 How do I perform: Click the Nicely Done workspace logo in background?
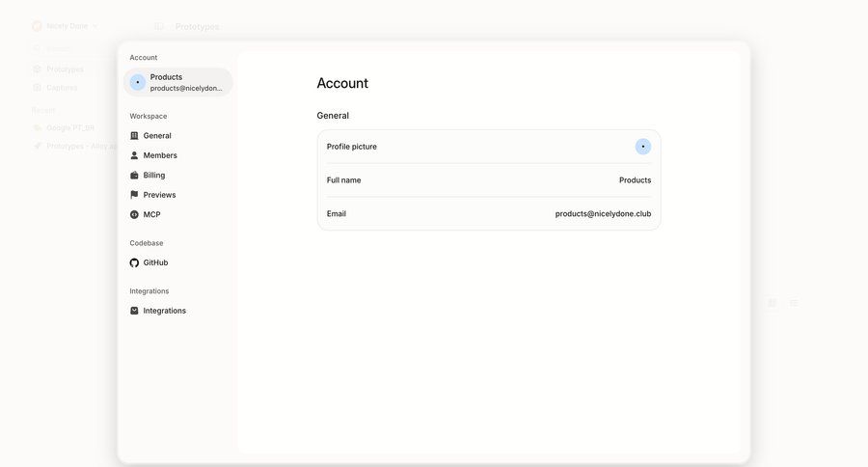(37, 26)
